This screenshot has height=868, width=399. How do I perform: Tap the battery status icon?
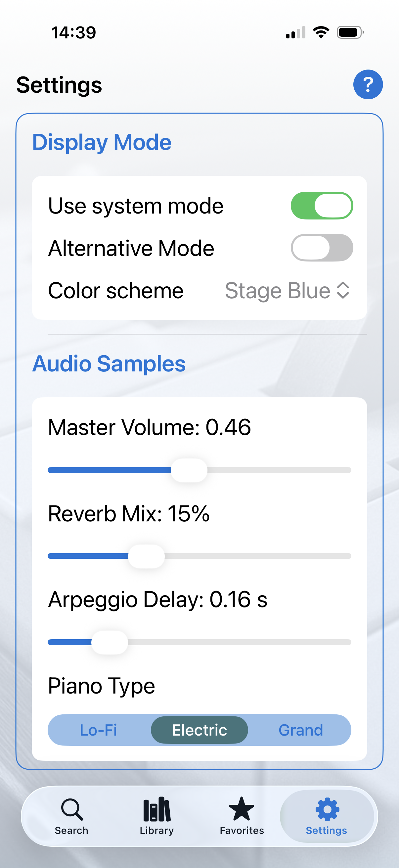[350, 32]
